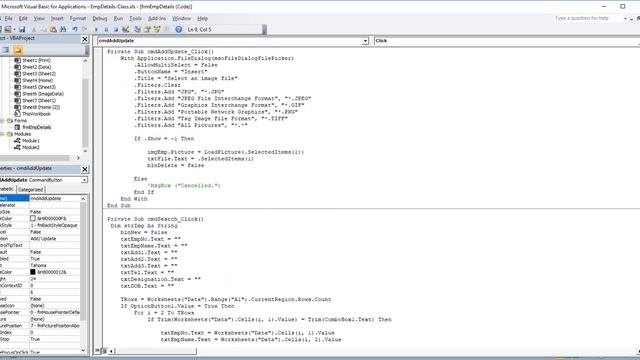This screenshot has width=640, height=360.
Task: Open Find with the binoculars icon
Action: (x=63, y=29)
